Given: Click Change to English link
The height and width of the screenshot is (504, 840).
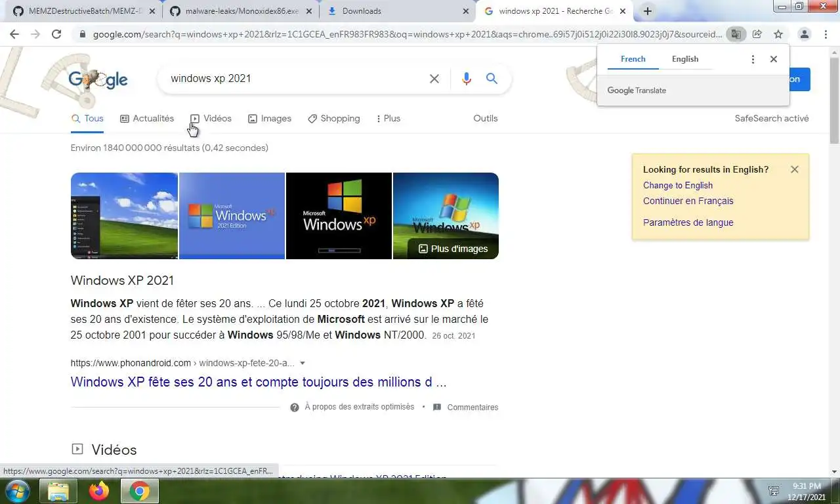Looking at the screenshot, I should 678,186.
